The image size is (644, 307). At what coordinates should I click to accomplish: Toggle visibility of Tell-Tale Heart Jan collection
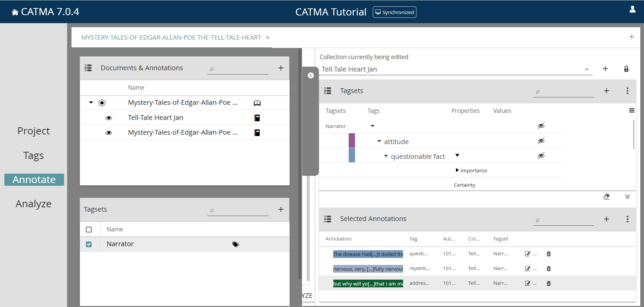coord(109,118)
